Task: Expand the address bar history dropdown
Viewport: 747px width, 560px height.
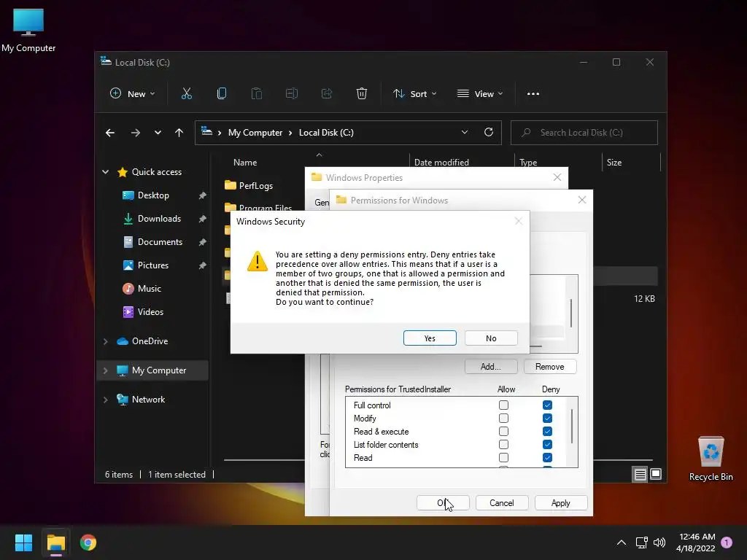Action: coord(465,133)
